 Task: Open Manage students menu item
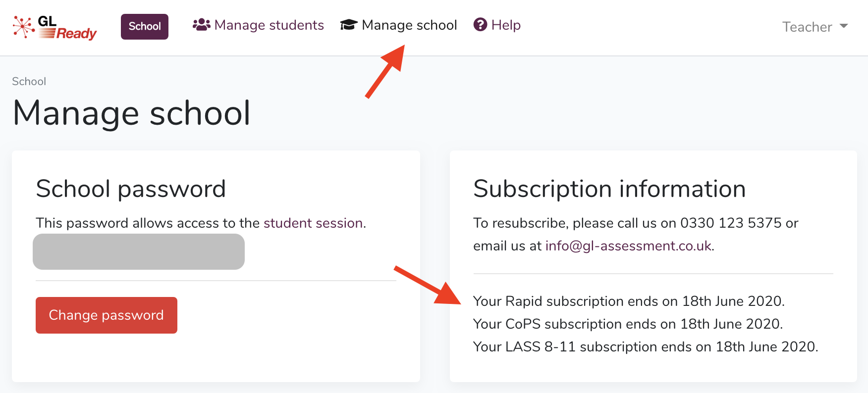258,25
